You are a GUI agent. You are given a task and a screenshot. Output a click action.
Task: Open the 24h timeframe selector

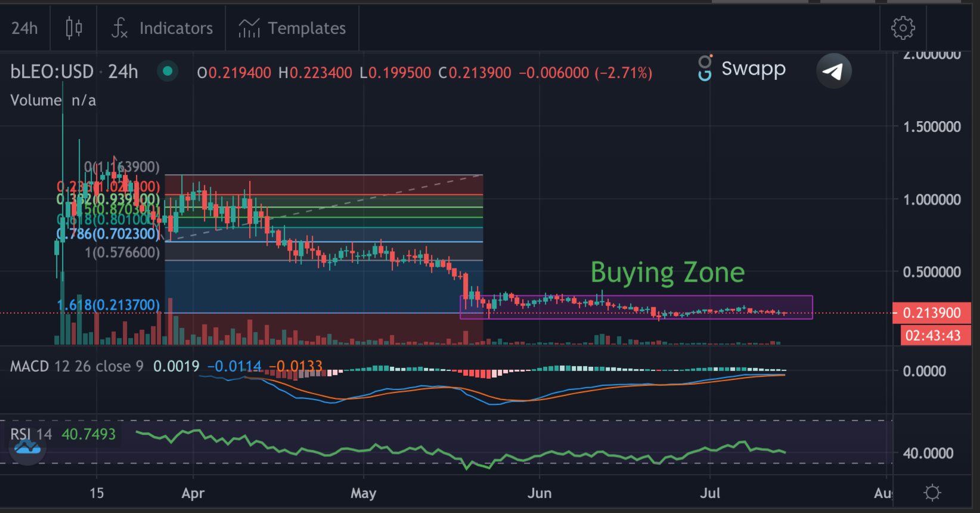(x=24, y=28)
